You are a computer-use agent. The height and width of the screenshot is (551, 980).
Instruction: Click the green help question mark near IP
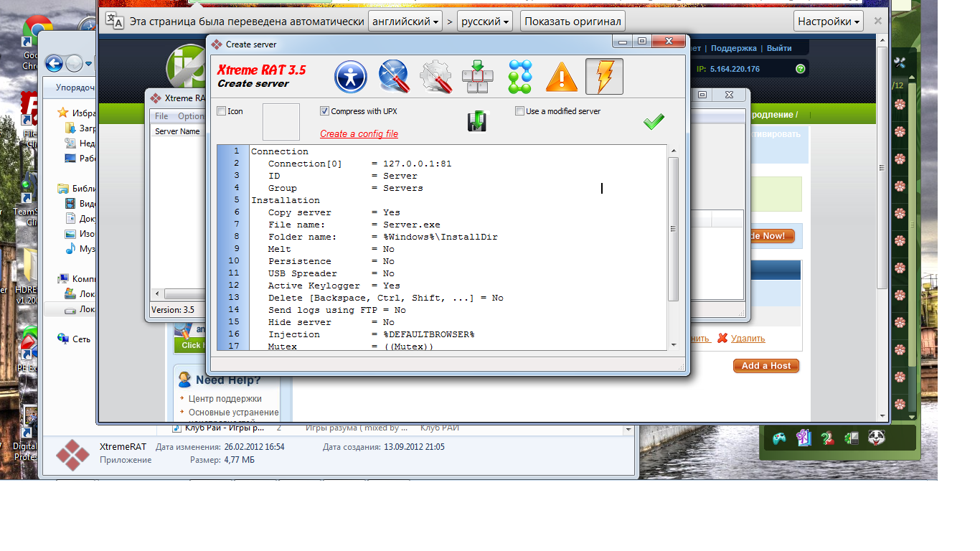tap(800, 69)
